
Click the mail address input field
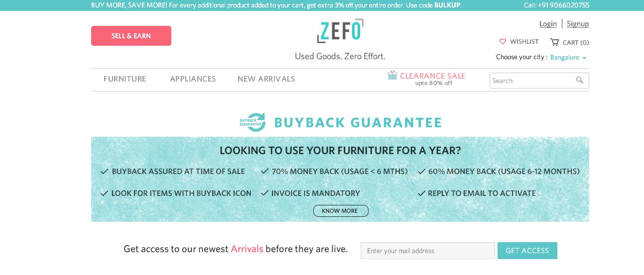point(428,251)
